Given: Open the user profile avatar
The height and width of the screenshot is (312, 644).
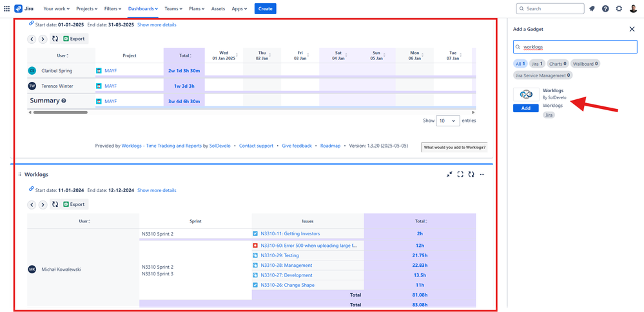Looking at the screenshot, I should (x=633, y=8).
